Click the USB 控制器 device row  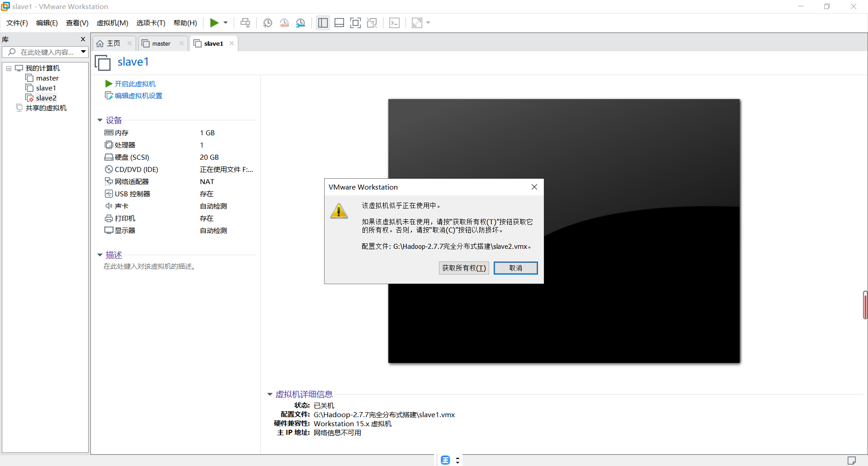179,194
